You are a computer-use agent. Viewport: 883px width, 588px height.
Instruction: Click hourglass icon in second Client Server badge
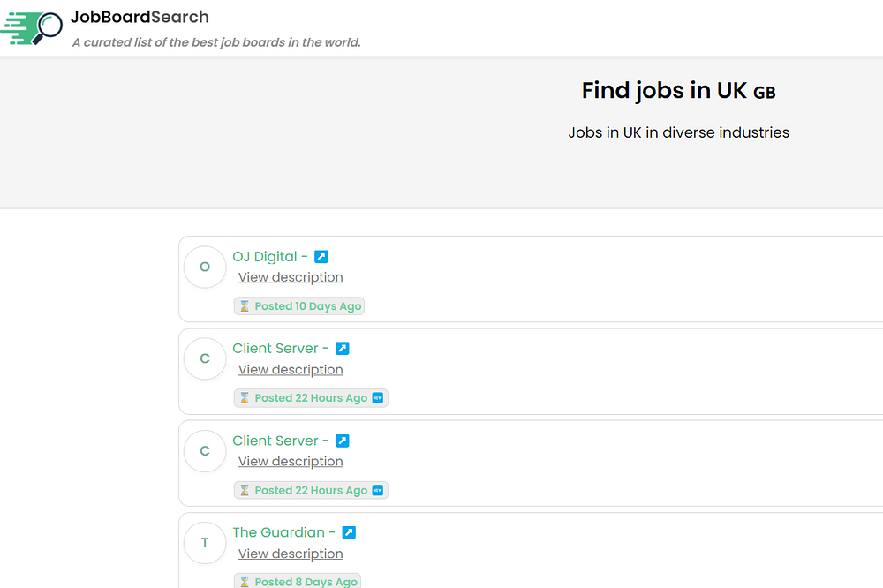pos(245,491)
